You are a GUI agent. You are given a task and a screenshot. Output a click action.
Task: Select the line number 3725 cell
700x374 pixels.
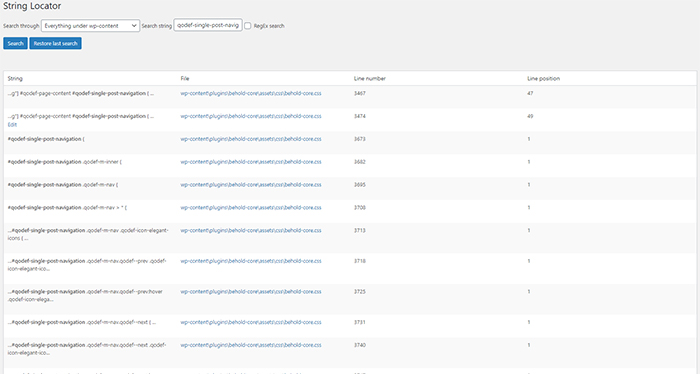click(x=360, y=291)
